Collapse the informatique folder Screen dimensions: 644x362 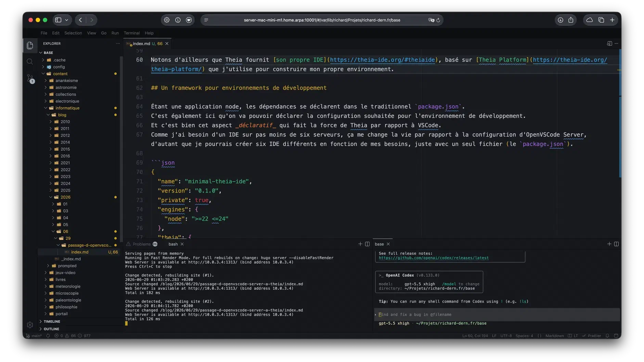[x=67, y=108]
